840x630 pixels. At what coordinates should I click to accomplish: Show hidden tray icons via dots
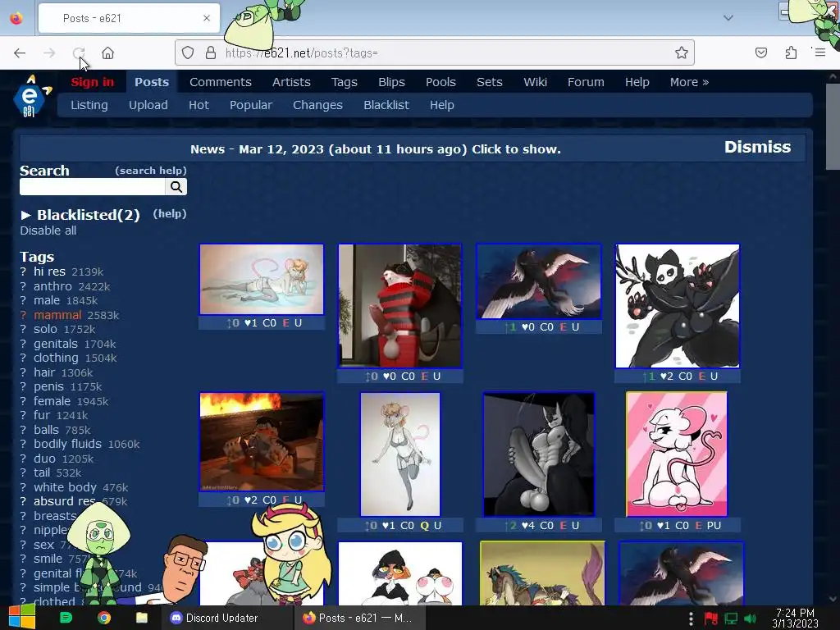[x=691, y=619]
